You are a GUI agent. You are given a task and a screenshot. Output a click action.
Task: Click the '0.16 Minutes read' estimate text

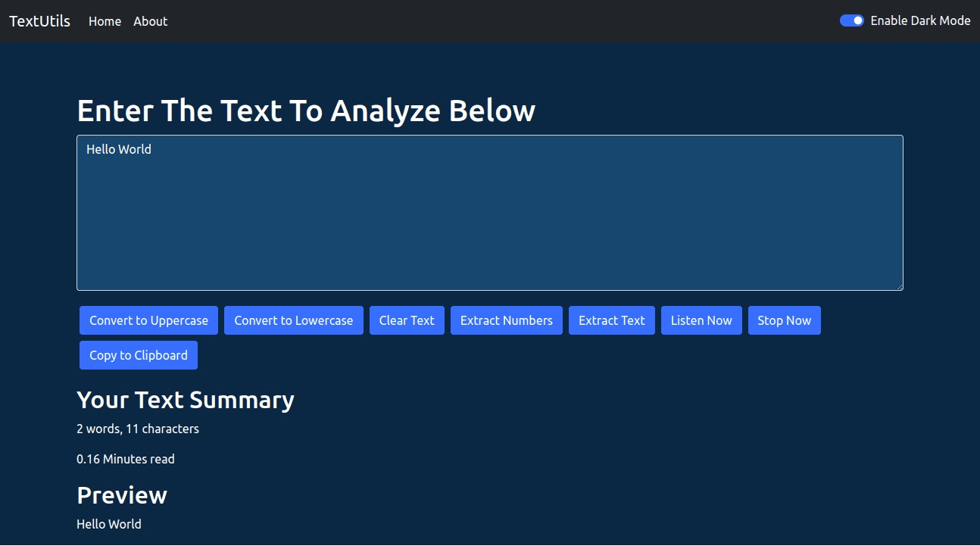[125, 459]
